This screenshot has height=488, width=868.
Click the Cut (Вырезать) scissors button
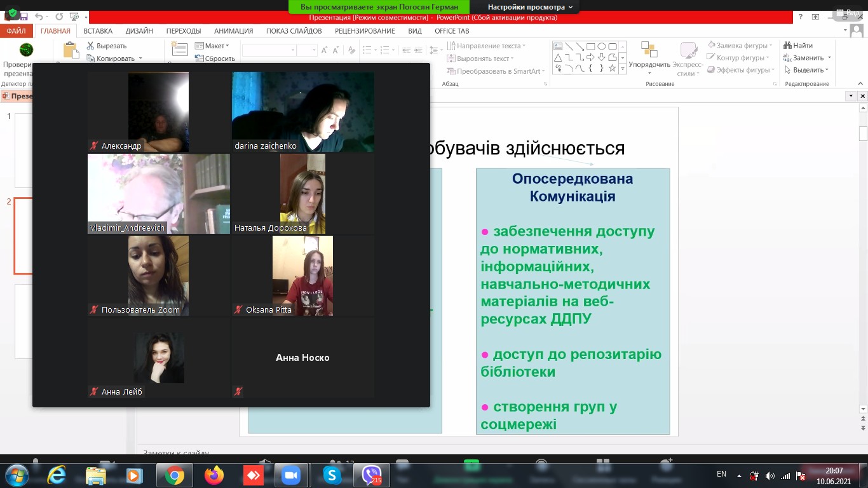106,46
